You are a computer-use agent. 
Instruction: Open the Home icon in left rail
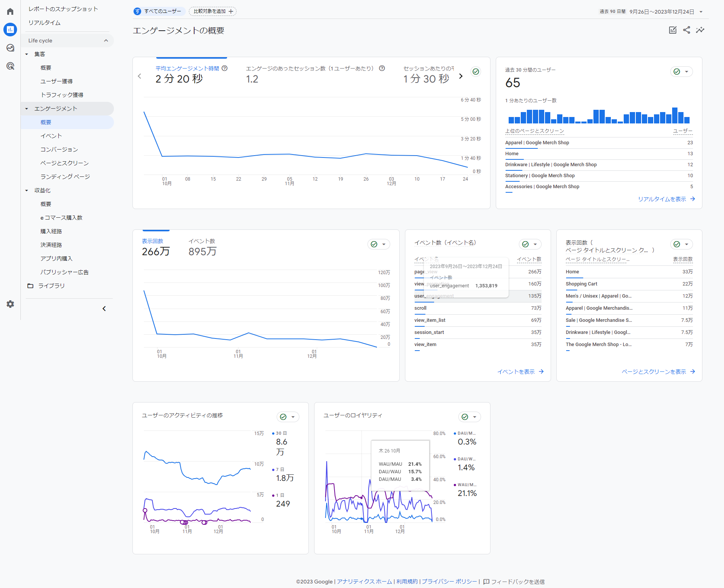click(10, 11)
